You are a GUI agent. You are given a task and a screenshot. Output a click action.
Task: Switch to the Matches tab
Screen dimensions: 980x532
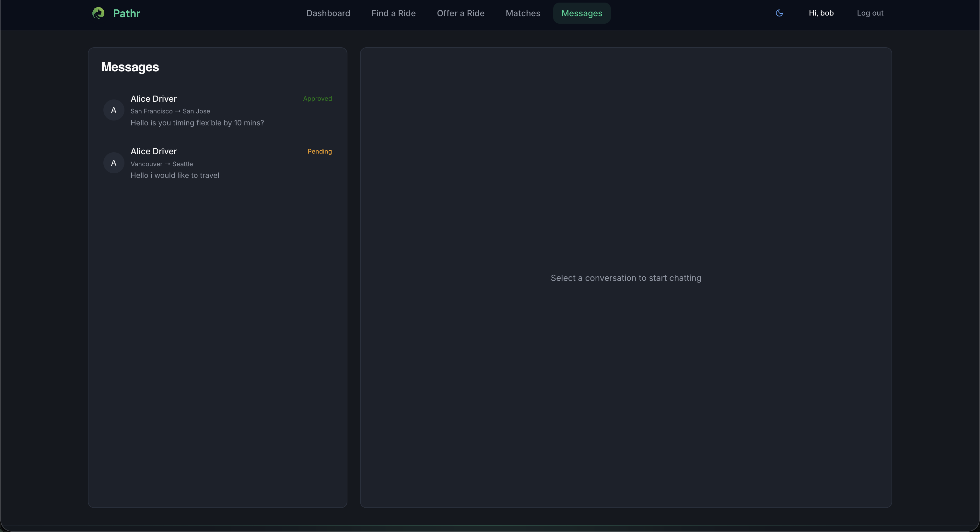(522, 13)
